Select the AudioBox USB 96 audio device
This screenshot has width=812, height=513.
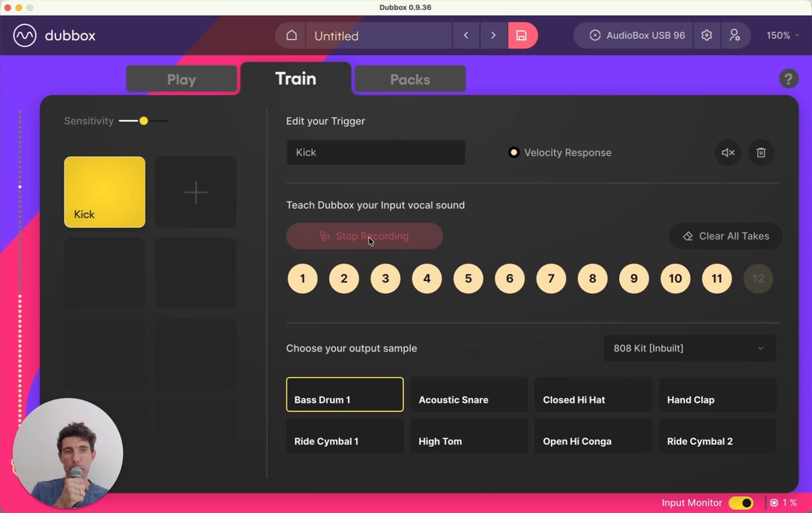point(637,35)
